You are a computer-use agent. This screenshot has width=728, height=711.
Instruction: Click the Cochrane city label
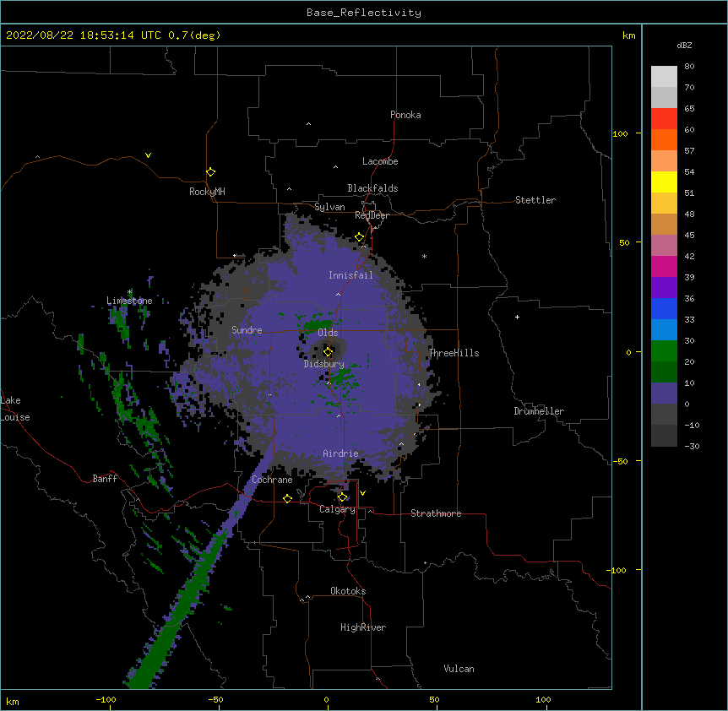272,480
